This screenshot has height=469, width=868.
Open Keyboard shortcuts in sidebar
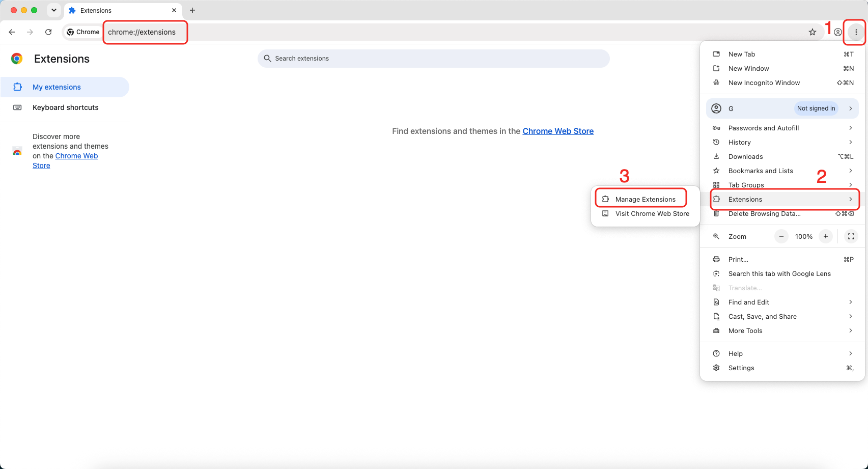[65, 107]
